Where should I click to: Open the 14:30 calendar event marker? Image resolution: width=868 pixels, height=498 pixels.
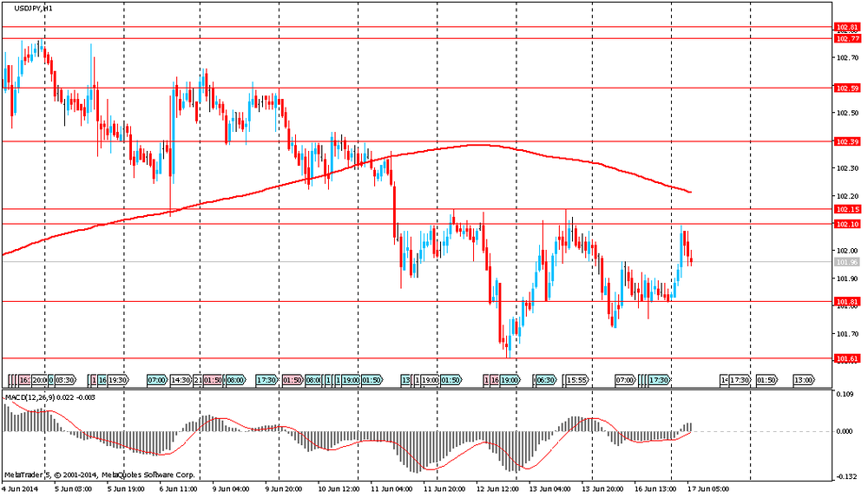coord(181,380)
